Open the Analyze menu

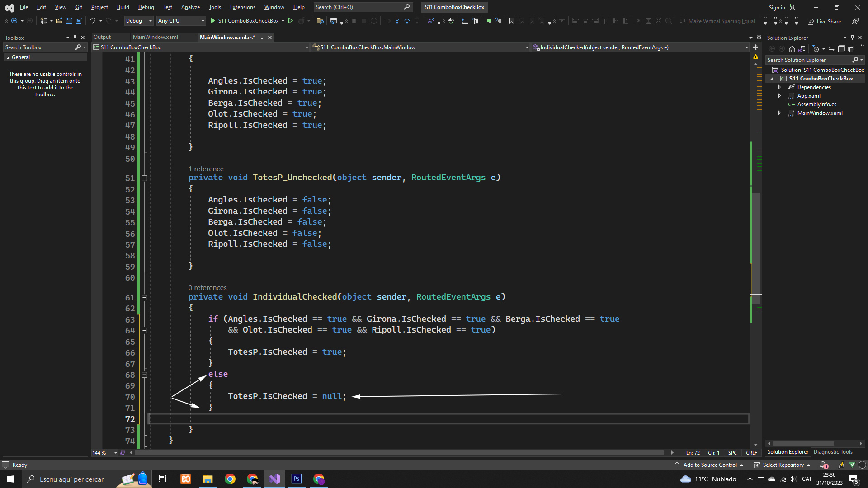(x=190, y=7)
